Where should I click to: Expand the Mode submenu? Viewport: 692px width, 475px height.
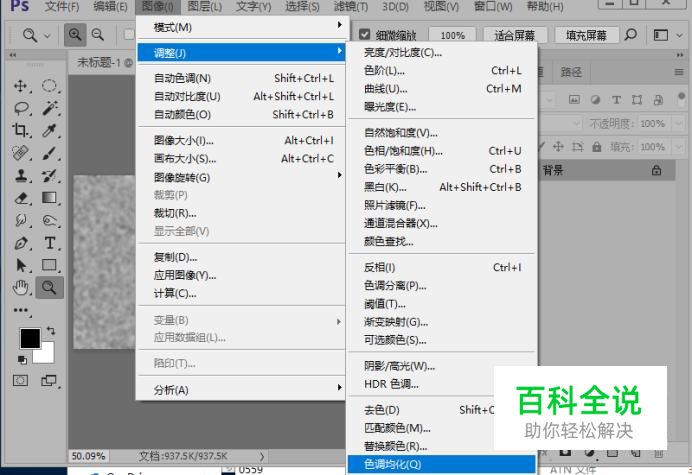click(x=242, y=27)
